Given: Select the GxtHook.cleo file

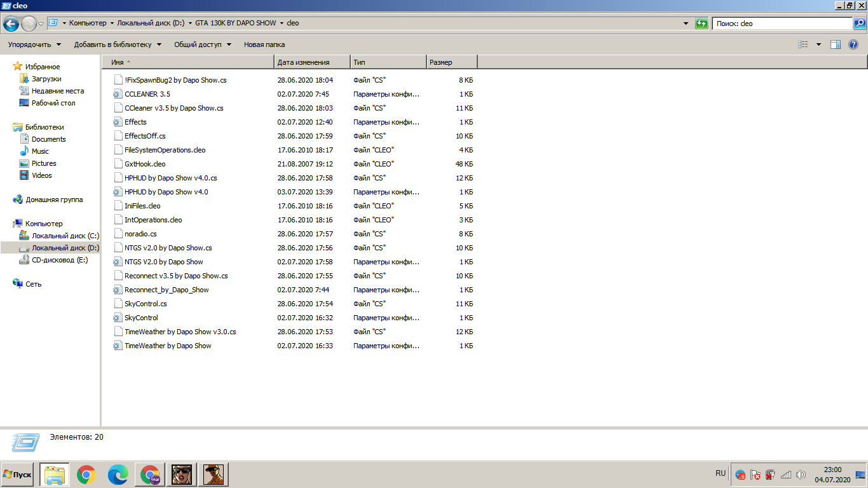Looking at the screenshot, I should 145,164.
